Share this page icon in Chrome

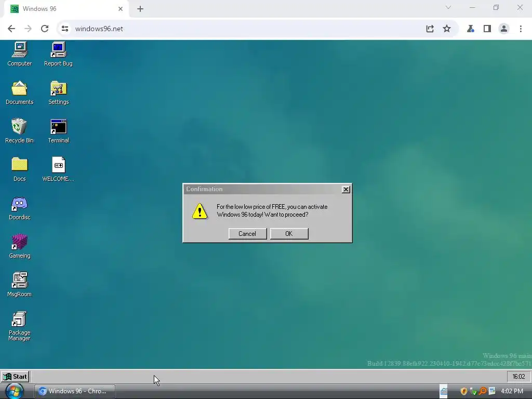430,29
